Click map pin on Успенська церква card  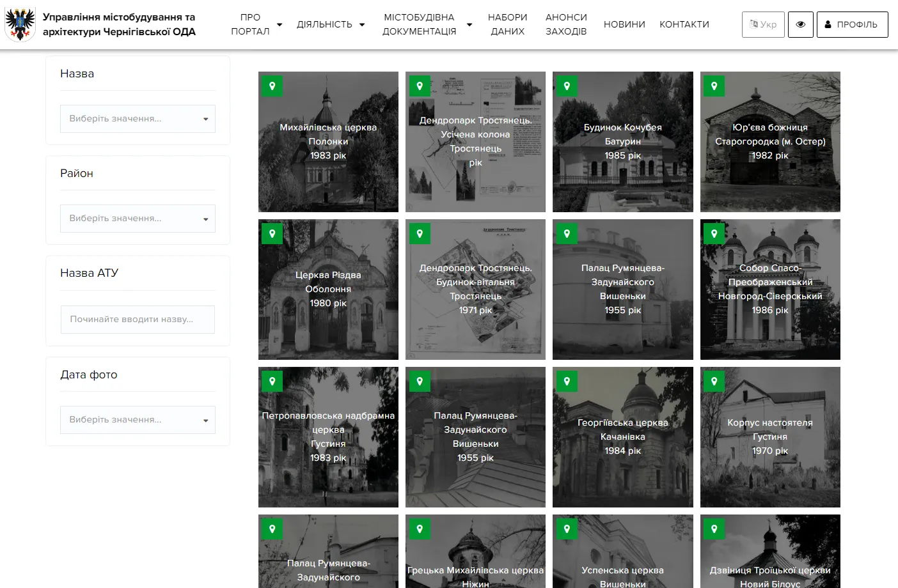pyautogui.click(x=567, y=529)
